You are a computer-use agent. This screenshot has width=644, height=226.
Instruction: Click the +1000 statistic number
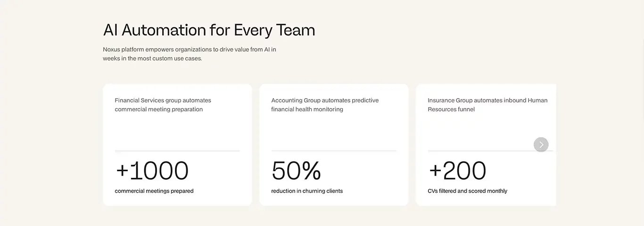(x=152, y=170)
